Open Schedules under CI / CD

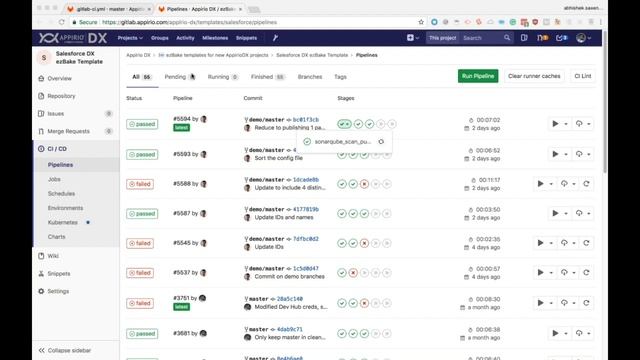pyautogui.click(x=61, y=193)
